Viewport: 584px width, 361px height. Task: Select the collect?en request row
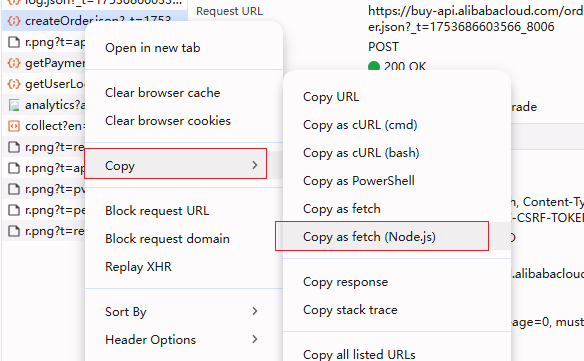point(44,126)
